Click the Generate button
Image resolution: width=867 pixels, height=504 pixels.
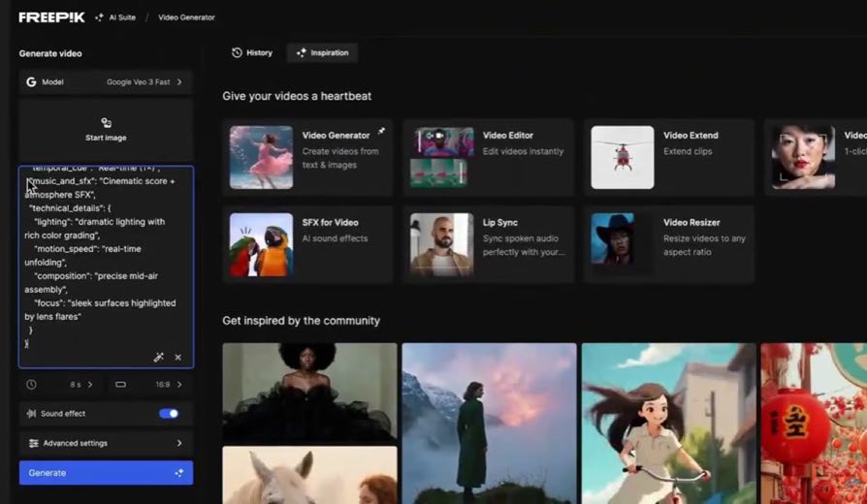[x=106, y=473]
